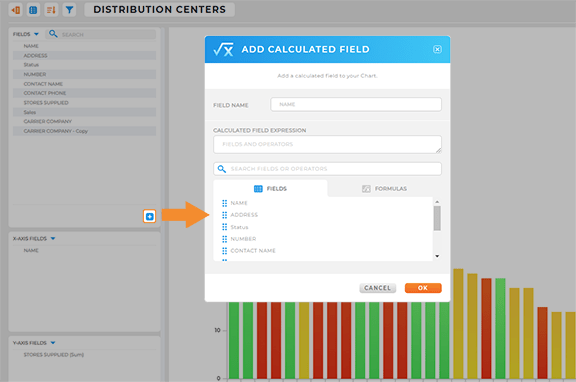The image size is (576, 382).
Task: Switch to the FIELDS tab in dialog
Action: (270, 188)
